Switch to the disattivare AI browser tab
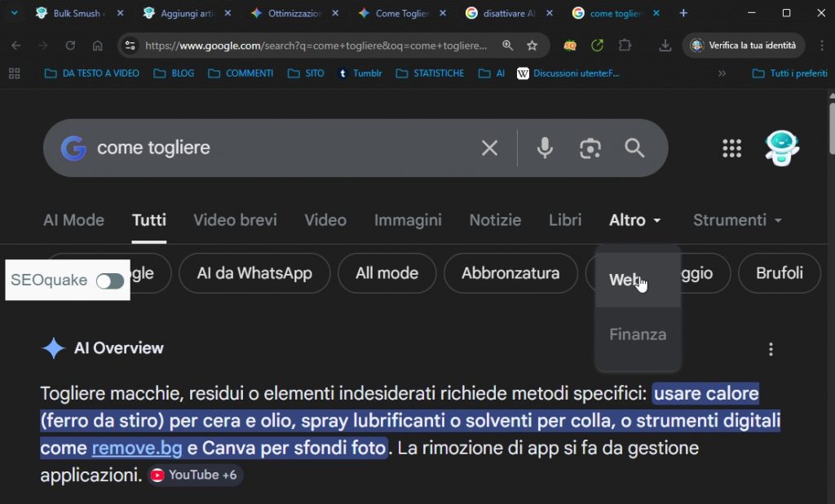 [509, 13]
